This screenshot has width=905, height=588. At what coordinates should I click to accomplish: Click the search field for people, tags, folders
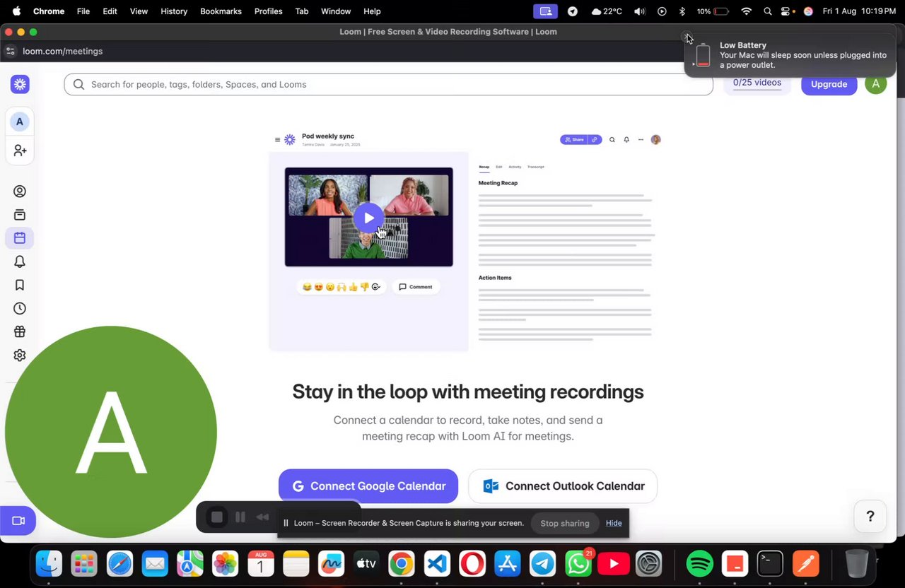(388, 84)
